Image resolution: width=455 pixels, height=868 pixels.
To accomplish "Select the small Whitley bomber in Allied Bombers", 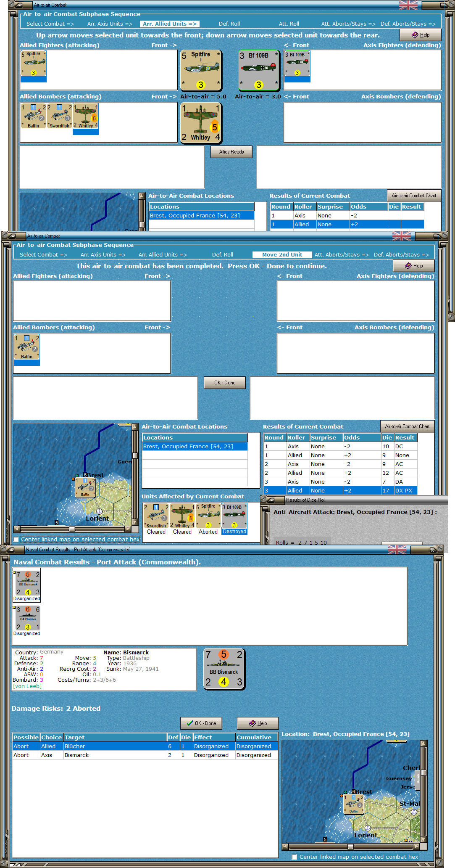I will [x=86, y=116].
